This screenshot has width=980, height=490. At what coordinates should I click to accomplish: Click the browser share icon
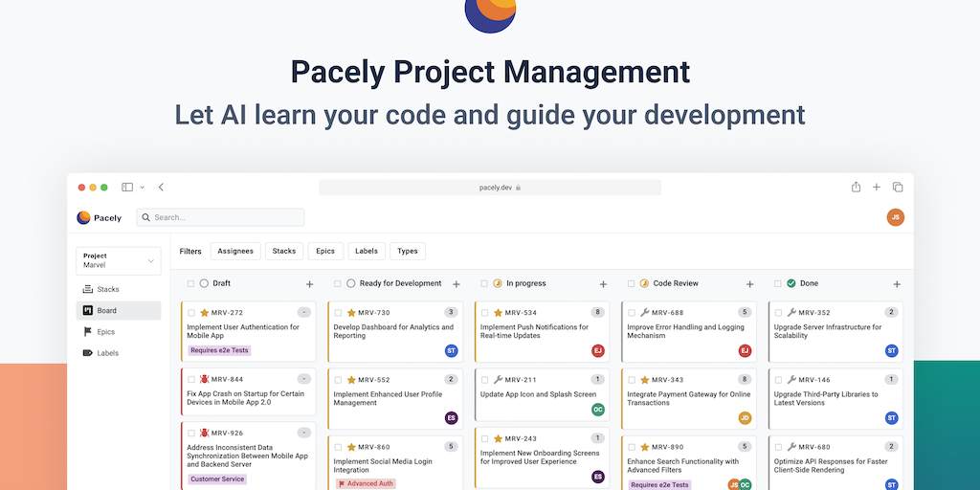click(856, 187)
